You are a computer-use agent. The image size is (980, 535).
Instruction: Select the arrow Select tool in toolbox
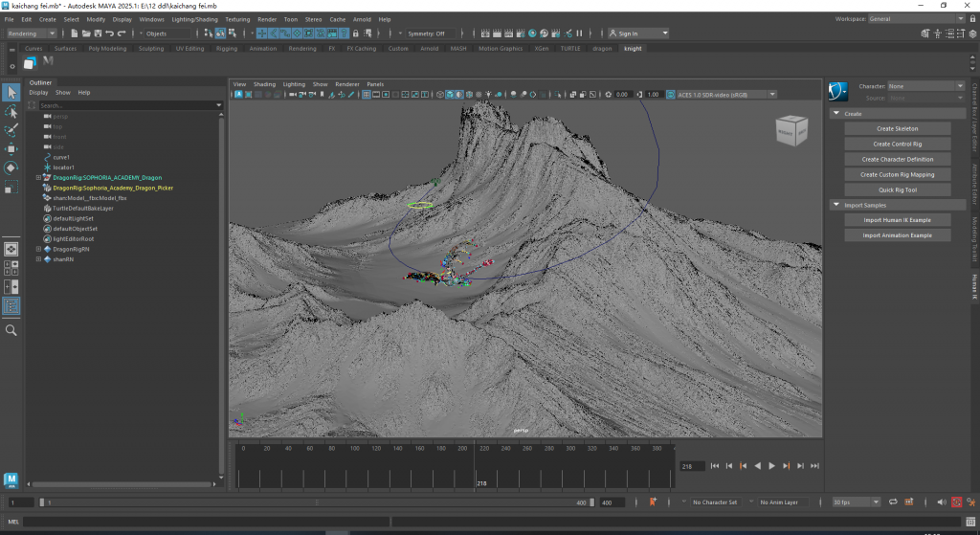[x=11, y=93]
